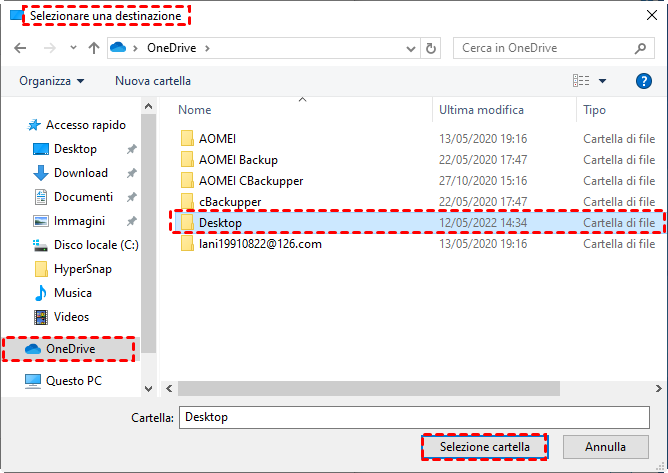Open help with question mark icon
Image resolution: width=668 pixels, height=473 pixels.
click(644, 81)
